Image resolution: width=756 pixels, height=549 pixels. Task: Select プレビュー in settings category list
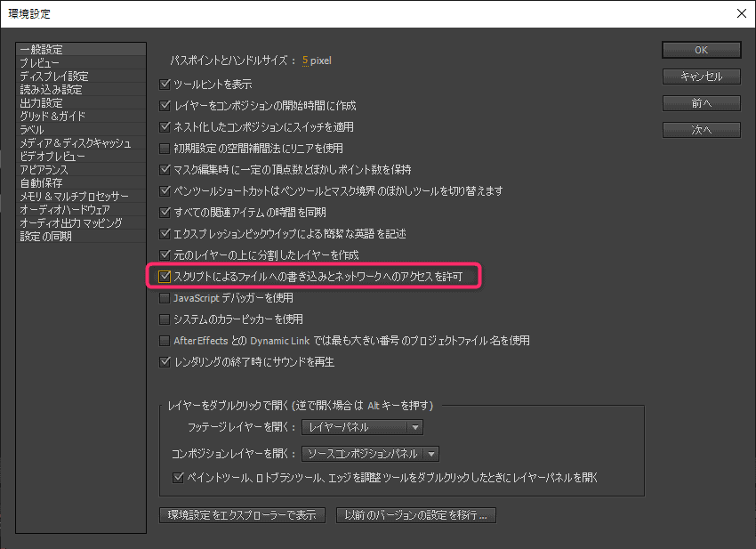coord(40,63)
